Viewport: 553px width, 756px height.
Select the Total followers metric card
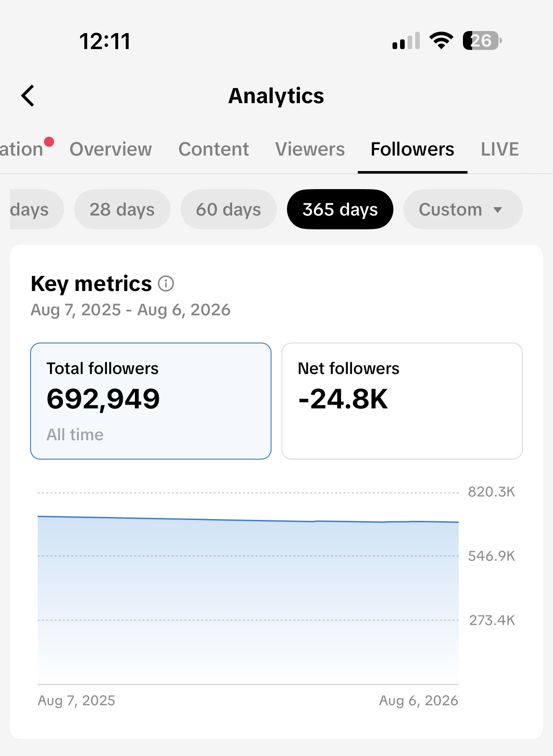pos(151,401)
